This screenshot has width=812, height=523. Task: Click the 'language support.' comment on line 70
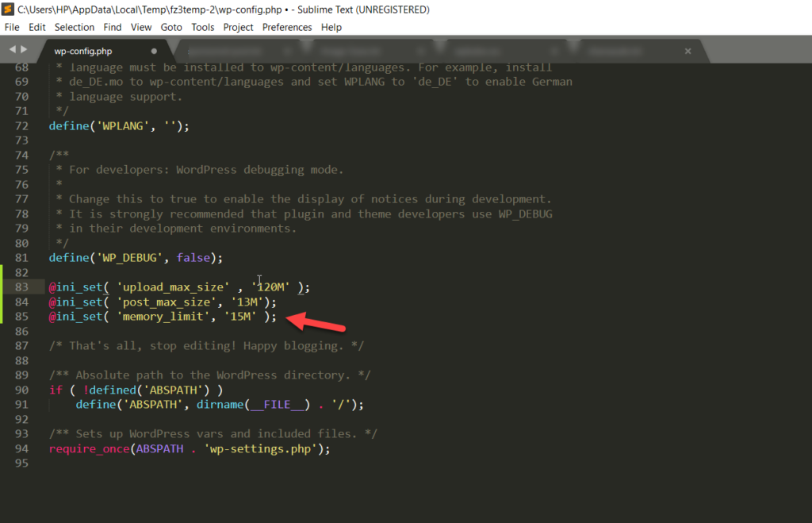(x=119, y=97)
